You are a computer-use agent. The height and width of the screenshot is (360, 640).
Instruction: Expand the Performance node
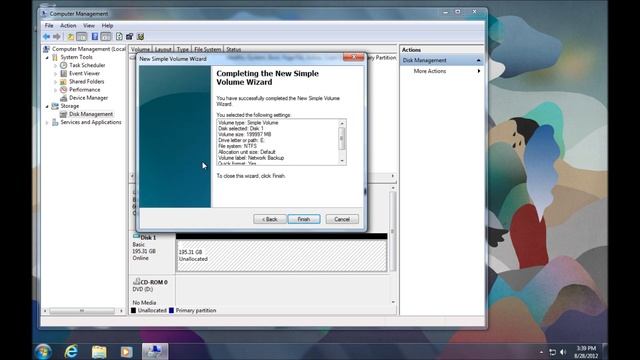[x=56, y=90]
